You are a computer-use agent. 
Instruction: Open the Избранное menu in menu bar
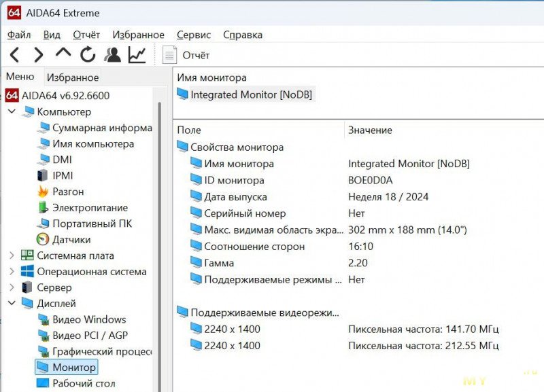tap(139, 35)
